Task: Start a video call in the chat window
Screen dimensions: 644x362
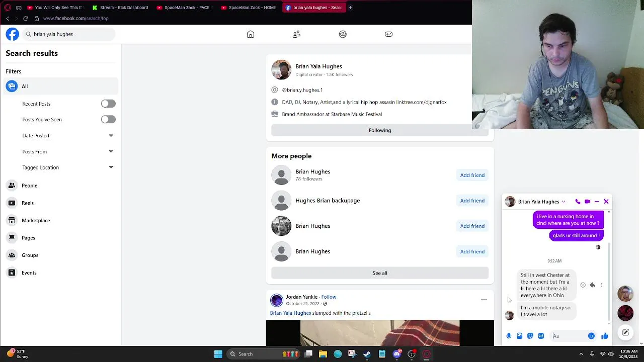Action: 587,202
